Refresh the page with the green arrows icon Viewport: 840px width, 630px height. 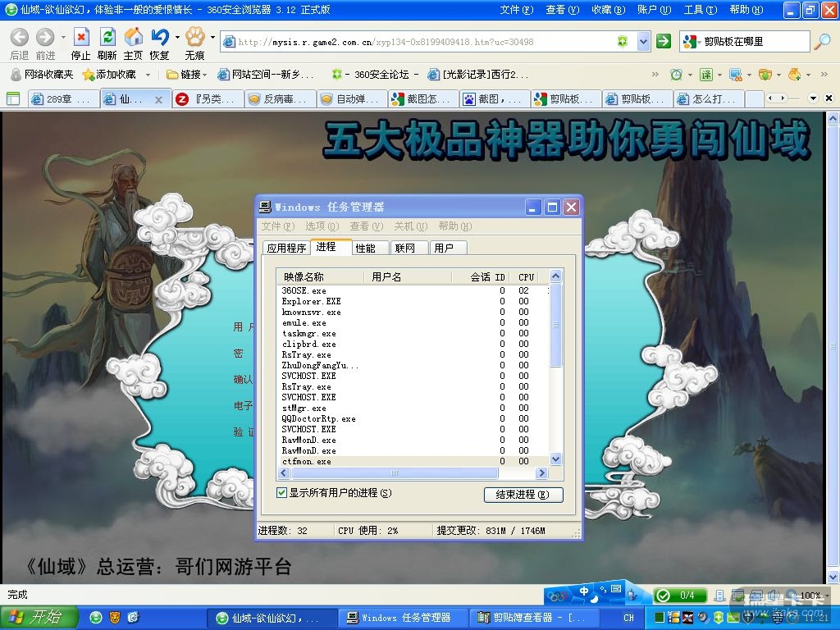107,38
